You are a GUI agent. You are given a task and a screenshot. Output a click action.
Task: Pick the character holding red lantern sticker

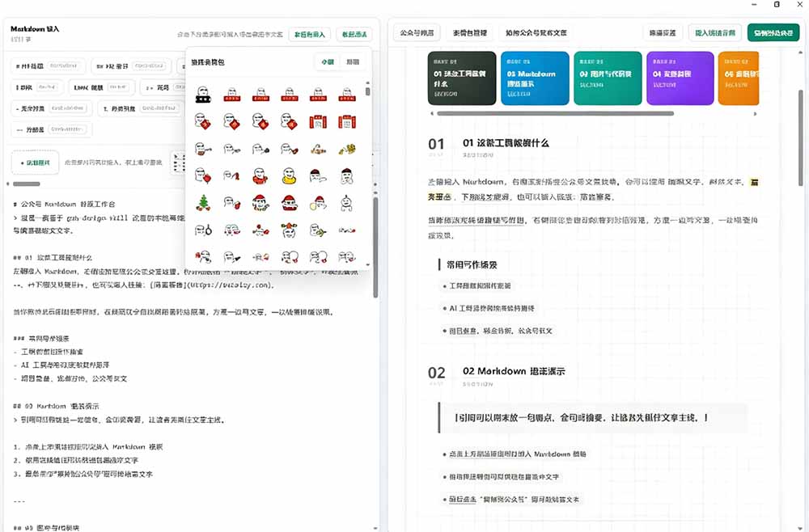pos(203,175)
